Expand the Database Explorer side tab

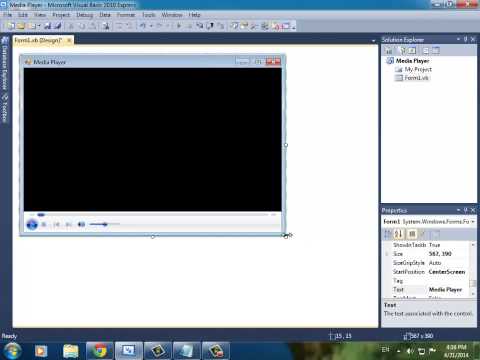(5, 64)
